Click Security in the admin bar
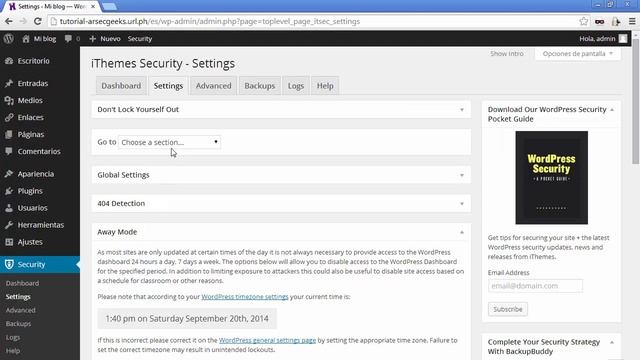 tap(140, 39)
